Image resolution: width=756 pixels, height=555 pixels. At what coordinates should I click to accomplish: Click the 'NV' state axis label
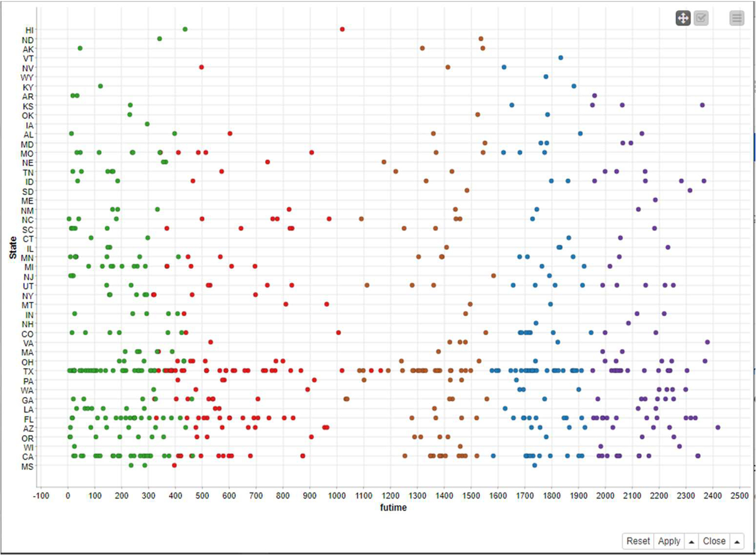[28, 68]
